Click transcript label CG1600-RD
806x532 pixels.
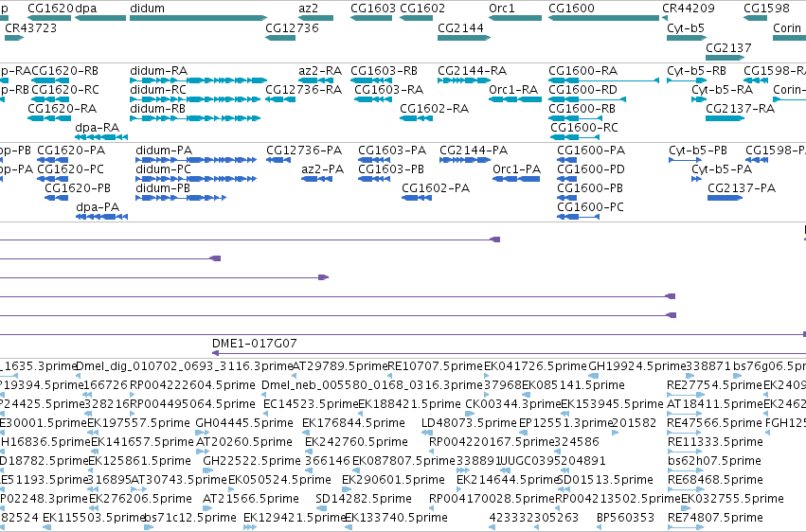click(582, 89)
